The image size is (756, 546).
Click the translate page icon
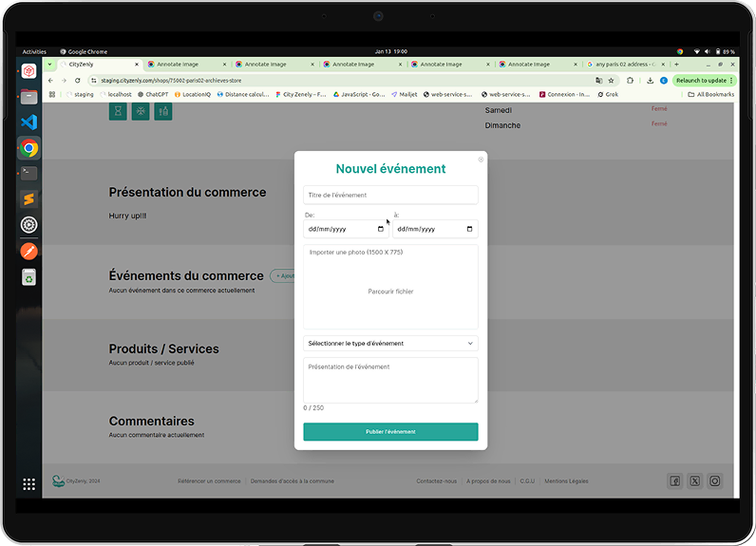click(599, 81)
